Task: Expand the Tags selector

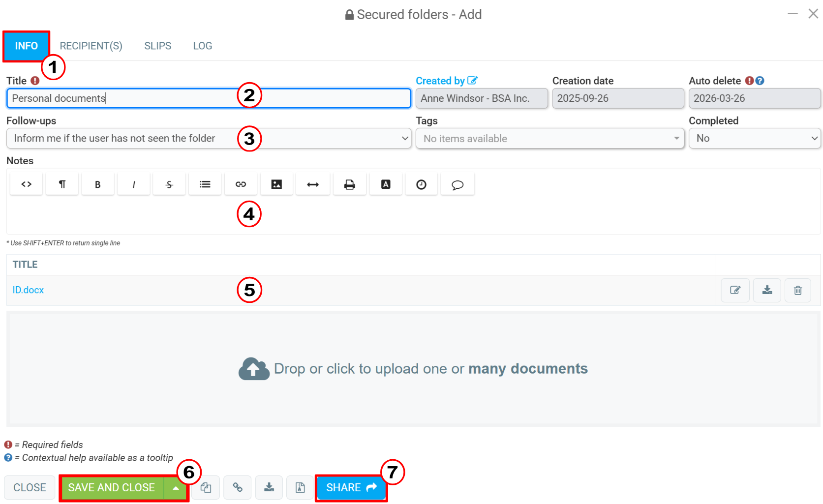Action: (550, 139)
